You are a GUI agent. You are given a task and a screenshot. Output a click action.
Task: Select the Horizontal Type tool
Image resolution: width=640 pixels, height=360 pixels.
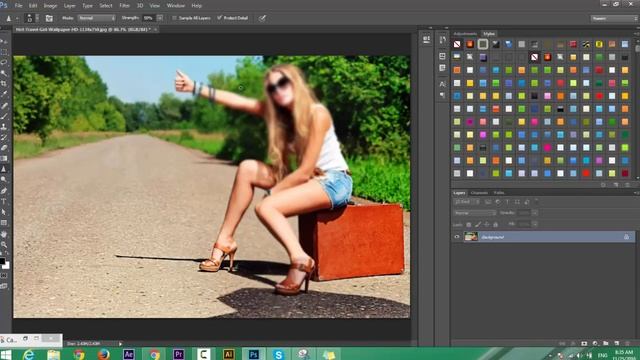click(x=4, y=202)
